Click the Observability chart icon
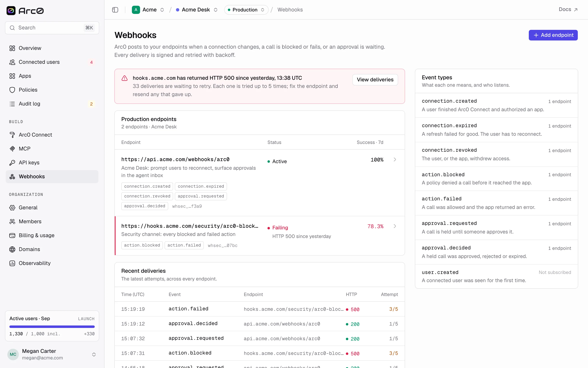Screen dimensions: 588x368 12,263
